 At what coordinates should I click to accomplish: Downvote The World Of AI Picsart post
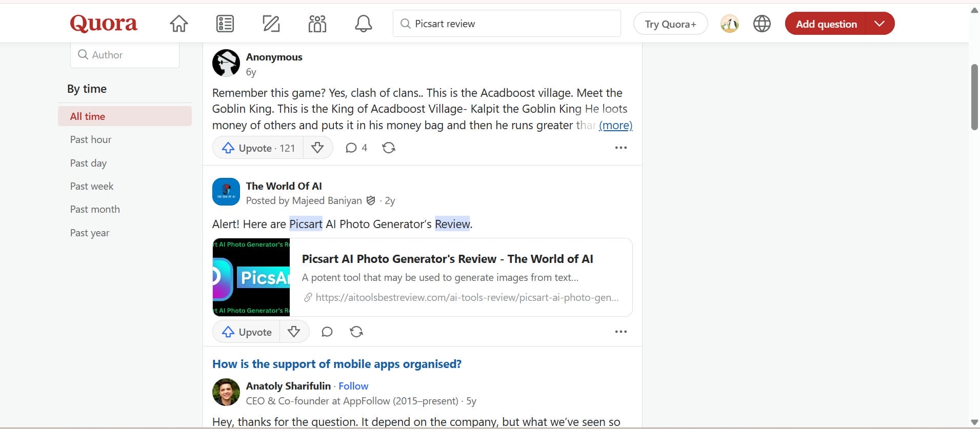click(x=294, y=332)
